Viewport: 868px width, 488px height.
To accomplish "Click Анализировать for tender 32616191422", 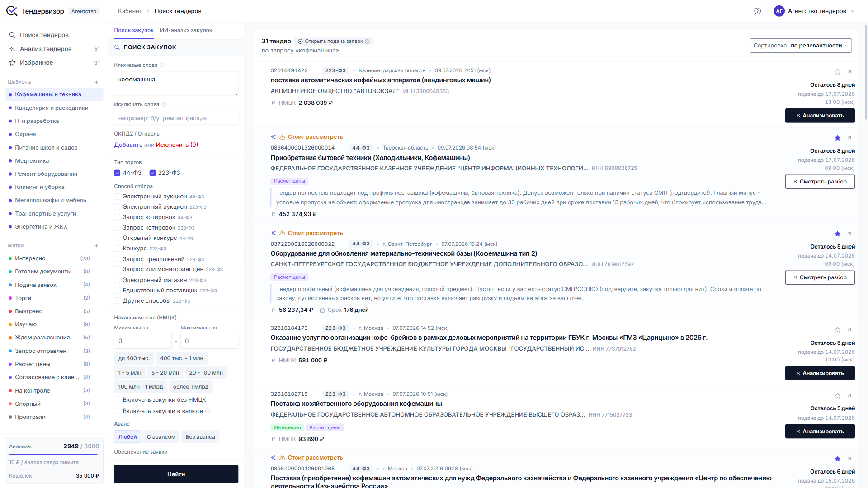I will pyautogui.click(x=820, y=116).
